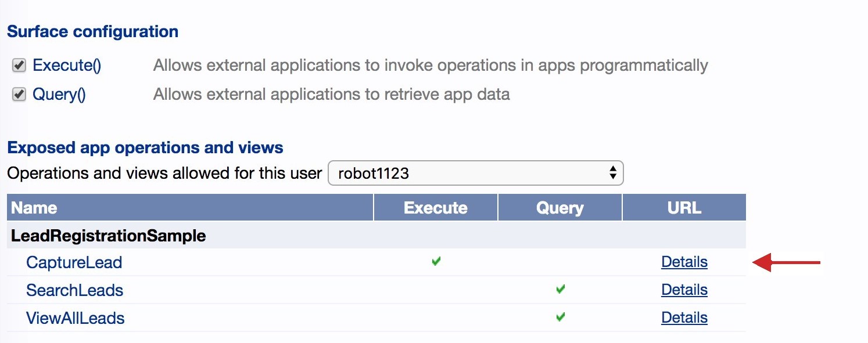The height and width of the screenshot is (343, 868).
Task: Select the ViewAllLeads view name
Action: [x=76, y=318]
